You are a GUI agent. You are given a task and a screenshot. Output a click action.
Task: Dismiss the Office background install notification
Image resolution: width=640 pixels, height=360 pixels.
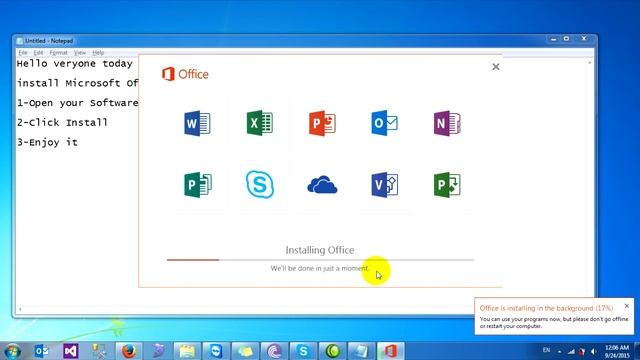pos(627,306)
